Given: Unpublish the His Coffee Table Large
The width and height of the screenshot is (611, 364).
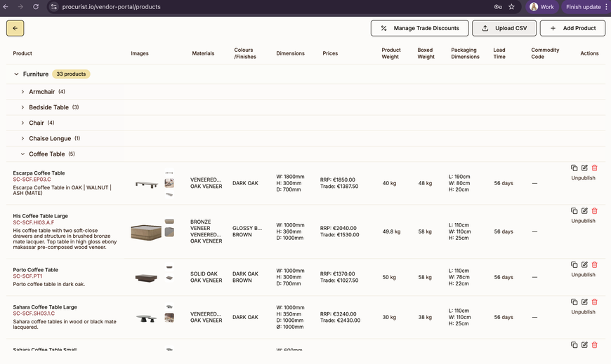Looking at the screenshot, I should [x=583, y=221].
